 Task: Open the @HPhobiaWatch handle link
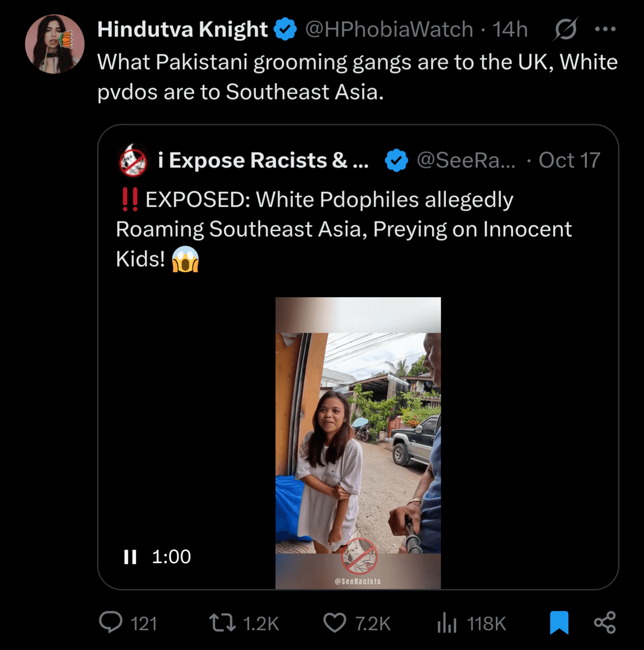pos(389,29)
